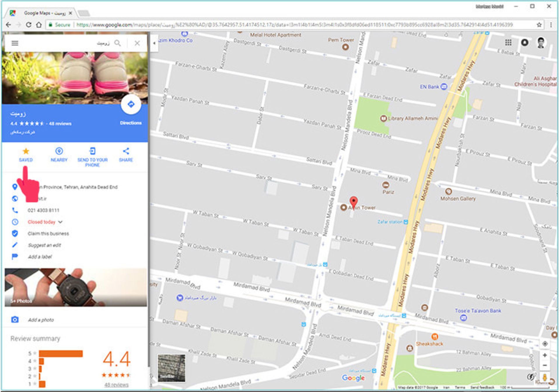Click the clock hours icon
This screenshot has height=392, width=560.
click(15, 222)
